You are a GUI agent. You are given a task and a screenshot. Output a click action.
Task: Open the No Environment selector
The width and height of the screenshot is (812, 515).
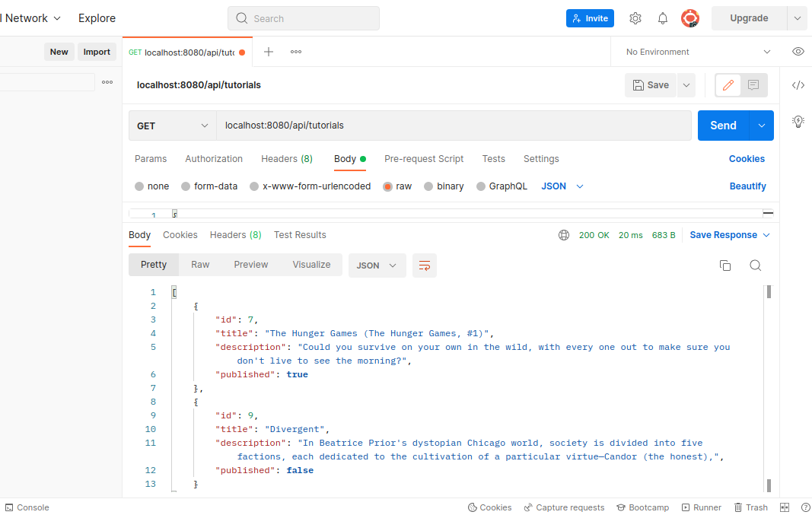(x=698, y=52)
